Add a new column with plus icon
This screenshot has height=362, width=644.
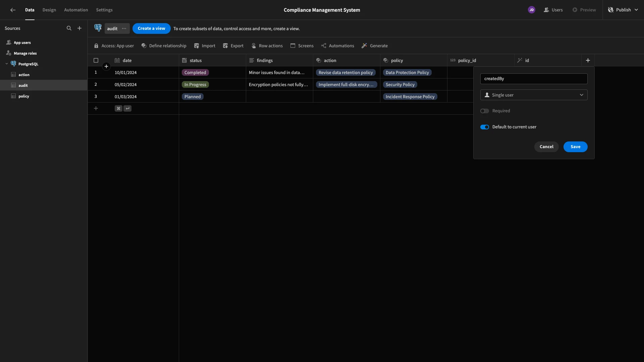pyautogui.click(x=588, y=60)
